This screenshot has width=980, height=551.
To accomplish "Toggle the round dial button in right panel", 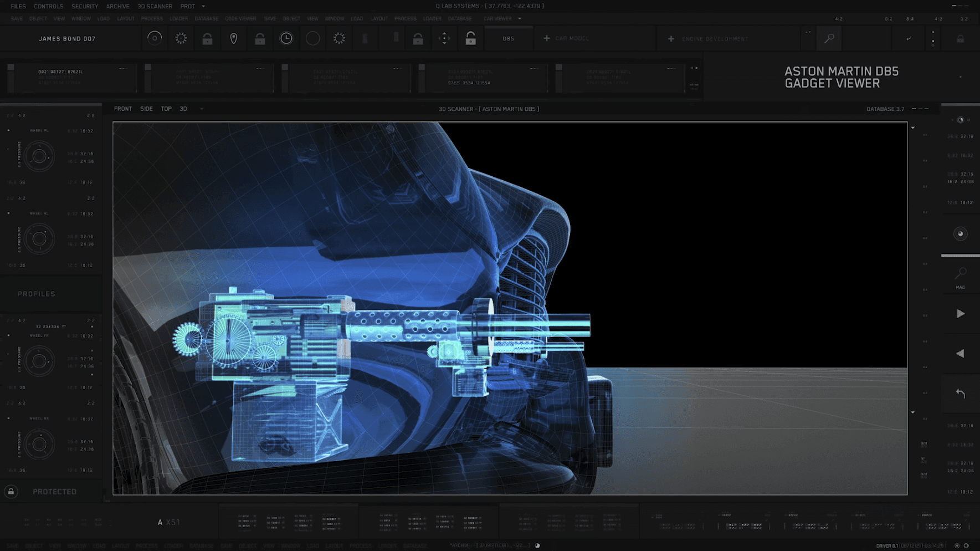I will (x=960, y=234).
